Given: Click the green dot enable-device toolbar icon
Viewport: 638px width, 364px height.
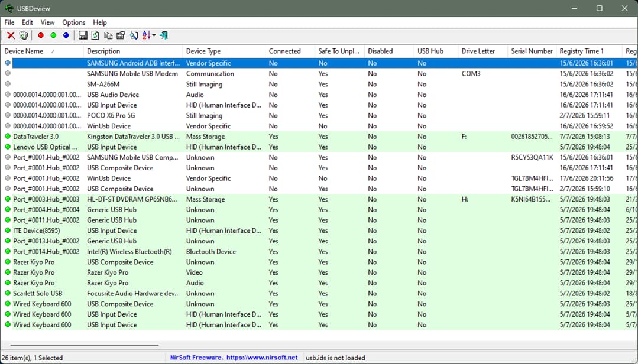Looking at the screenshot, I should click(x=53, y=35).
